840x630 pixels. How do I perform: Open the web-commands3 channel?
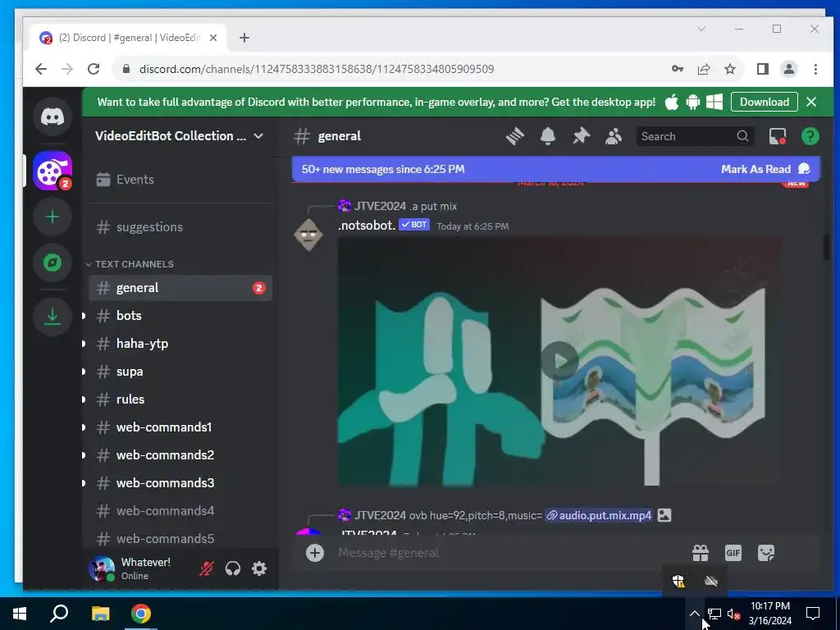pyautogui.click(x=180, y=482)
